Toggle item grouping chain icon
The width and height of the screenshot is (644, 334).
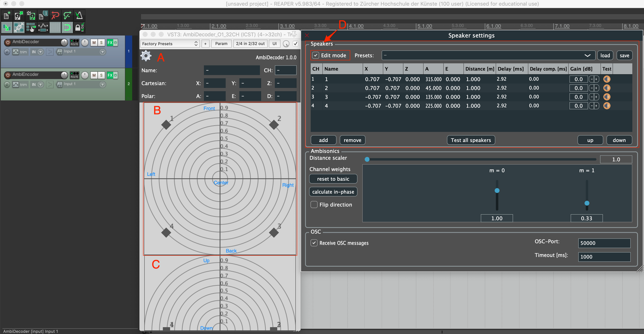[x=19, y=27]
